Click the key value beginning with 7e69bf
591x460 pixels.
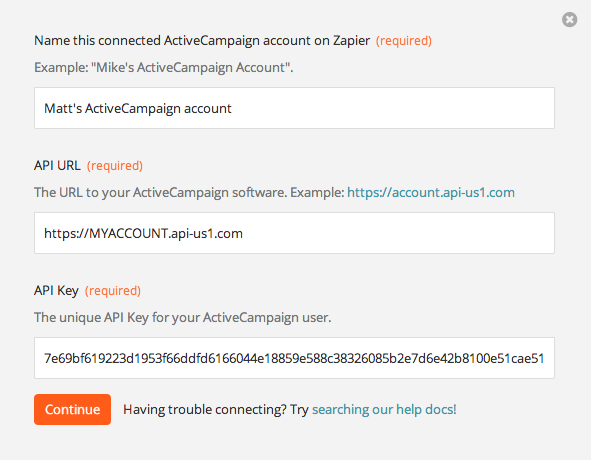[x=294, y=358]
